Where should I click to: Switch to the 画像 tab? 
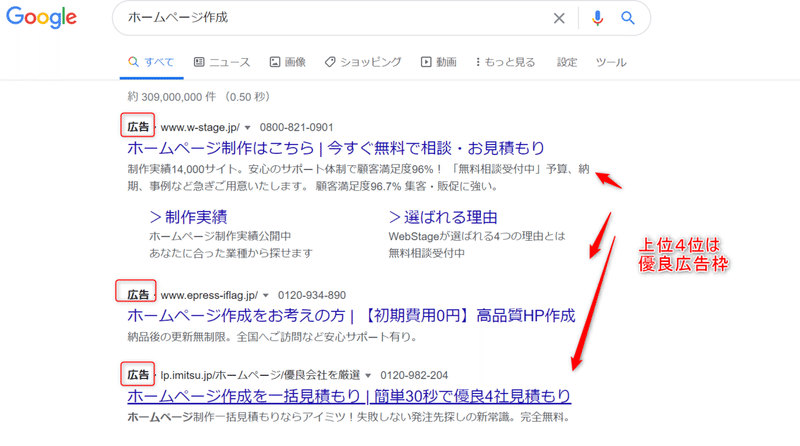pos(288,62)
